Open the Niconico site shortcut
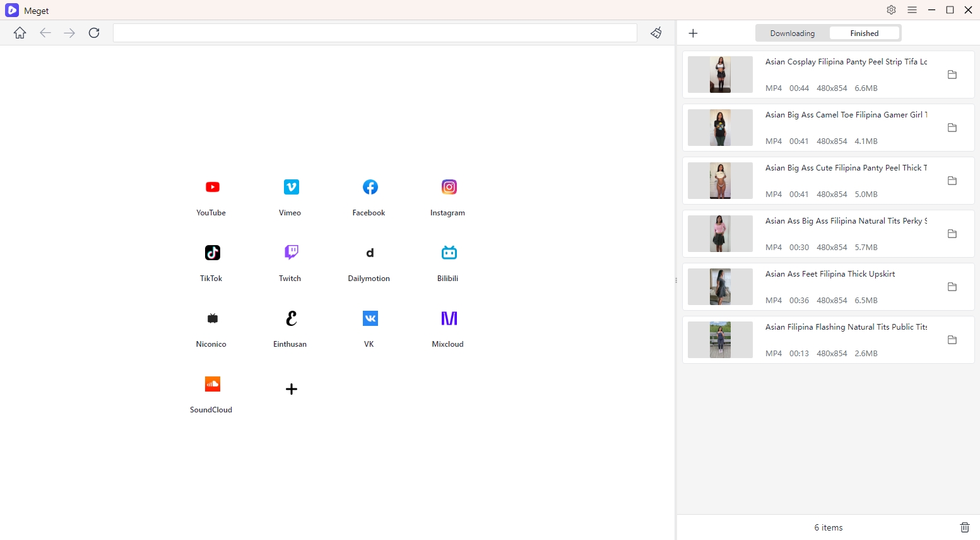 (212, 319)
